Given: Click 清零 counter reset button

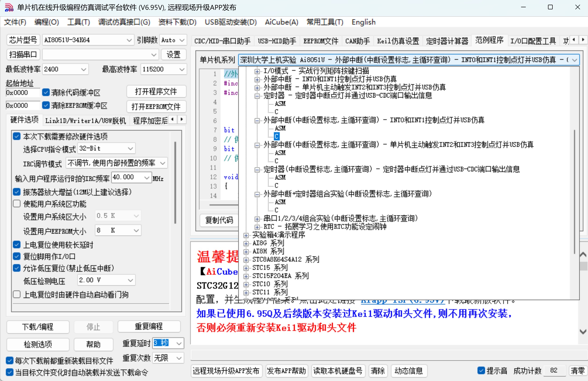Looking at the screenshot, I should pos(578,371).
